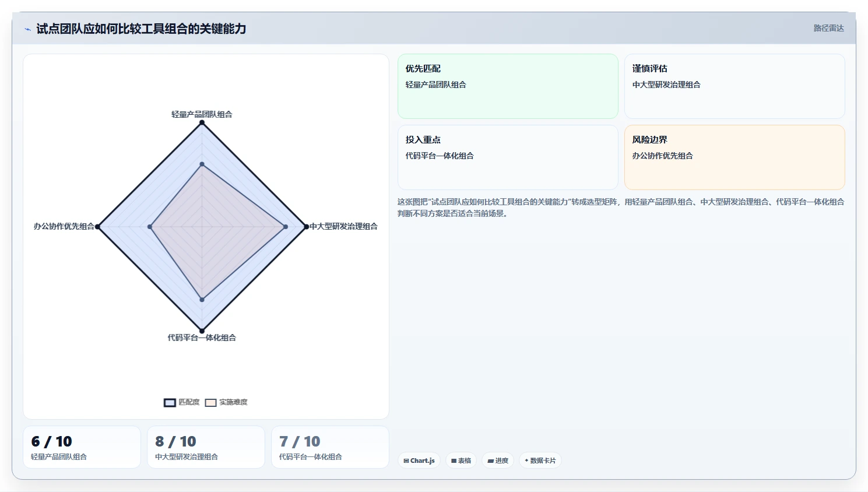Click the 中大型研发治理组合 axis label on the radar chart

(343, 226)
